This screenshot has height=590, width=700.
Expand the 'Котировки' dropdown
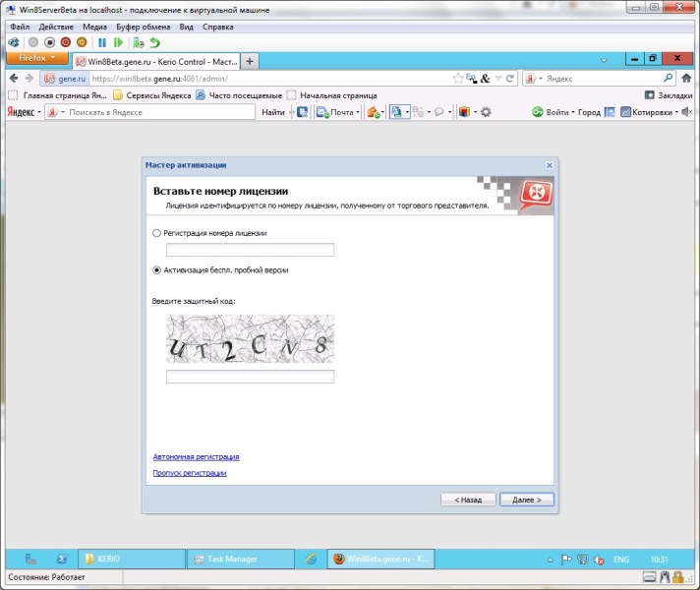(676, 112)
